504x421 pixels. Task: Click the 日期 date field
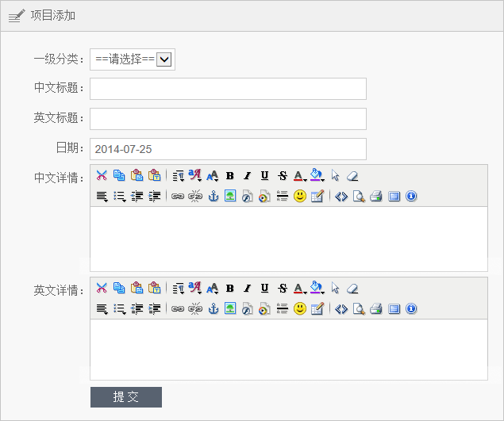[x=228, y=149]
